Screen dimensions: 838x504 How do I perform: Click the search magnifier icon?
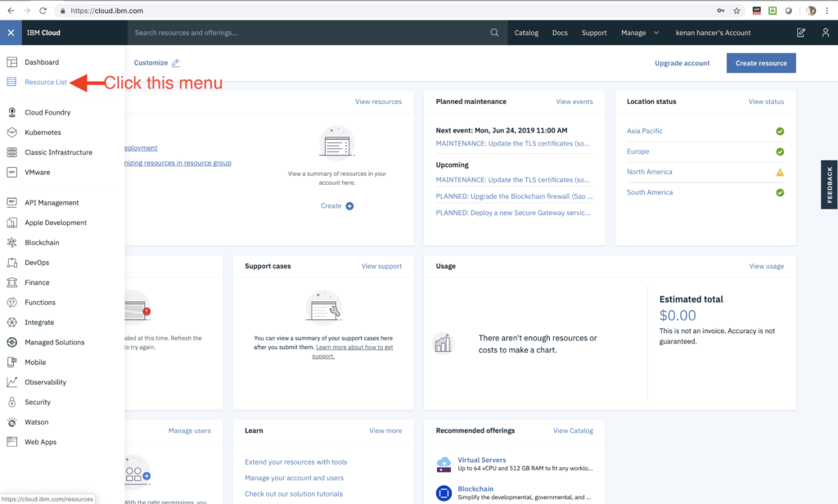[x=494, y=33]
